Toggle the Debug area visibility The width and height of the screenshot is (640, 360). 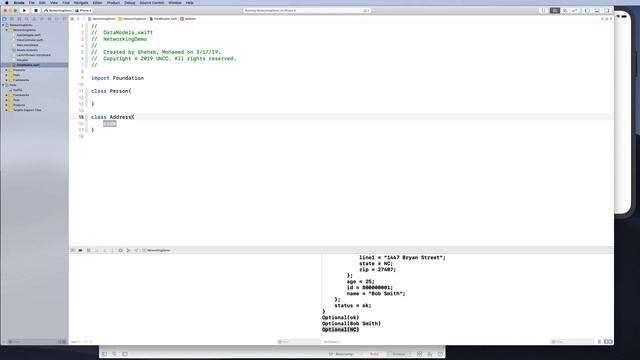[x=597, y=11]
